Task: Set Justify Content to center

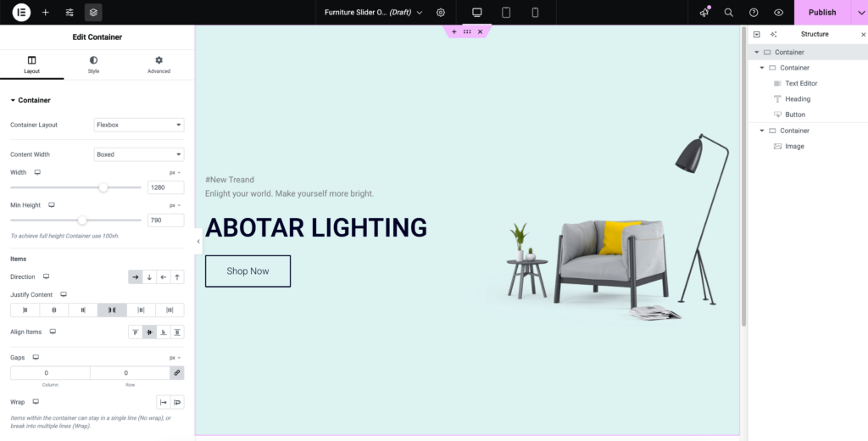Action: tap(53, 310)
